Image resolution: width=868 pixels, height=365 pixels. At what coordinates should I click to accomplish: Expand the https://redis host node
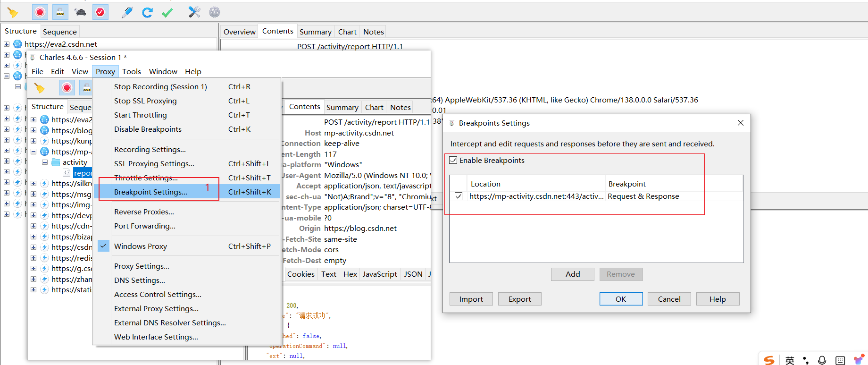(33, 258)
